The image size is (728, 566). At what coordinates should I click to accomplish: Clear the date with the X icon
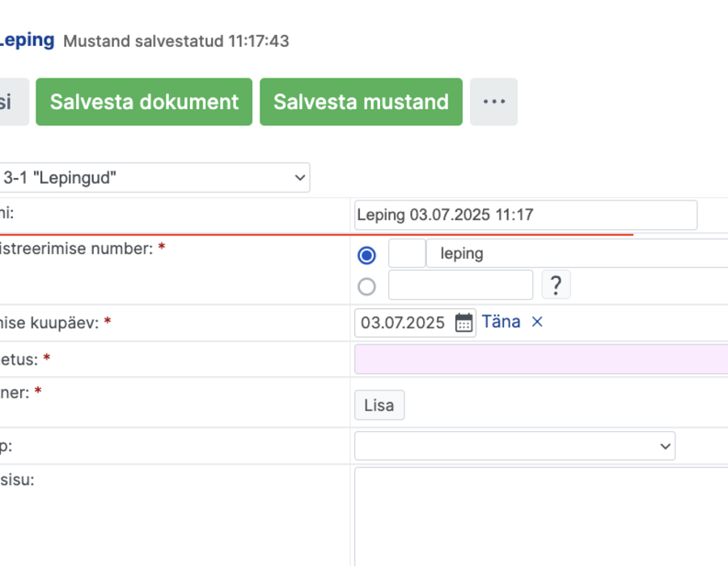[x=537, y=322]
